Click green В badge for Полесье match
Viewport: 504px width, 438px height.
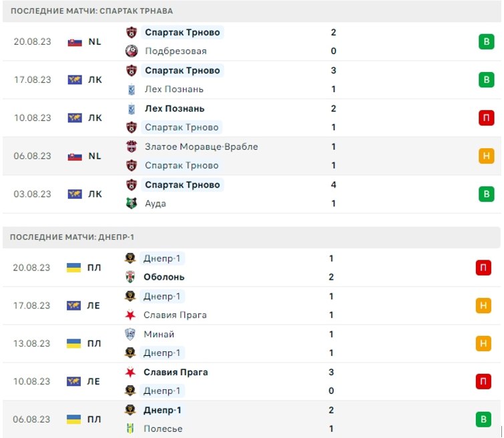click(x=483, y=419)
